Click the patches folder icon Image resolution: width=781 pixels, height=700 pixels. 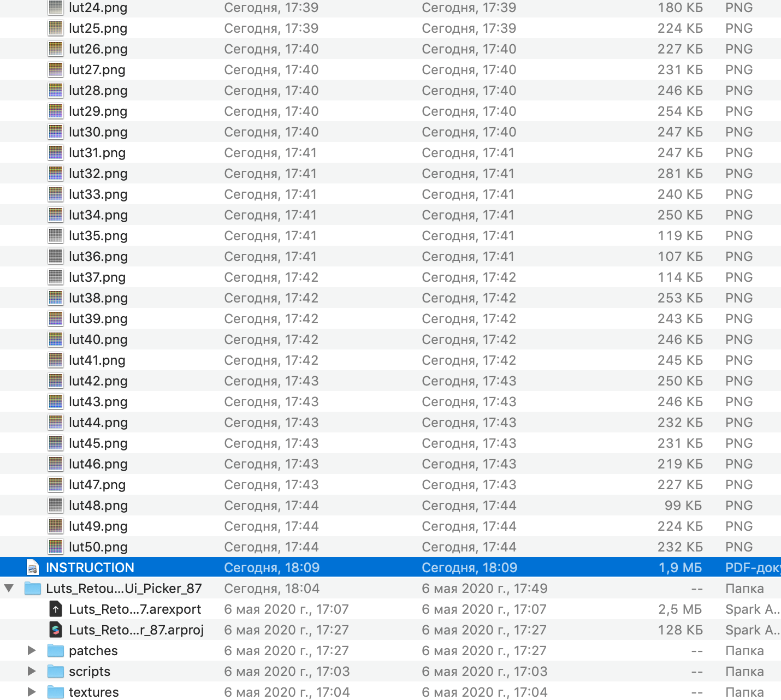[56, 651]
